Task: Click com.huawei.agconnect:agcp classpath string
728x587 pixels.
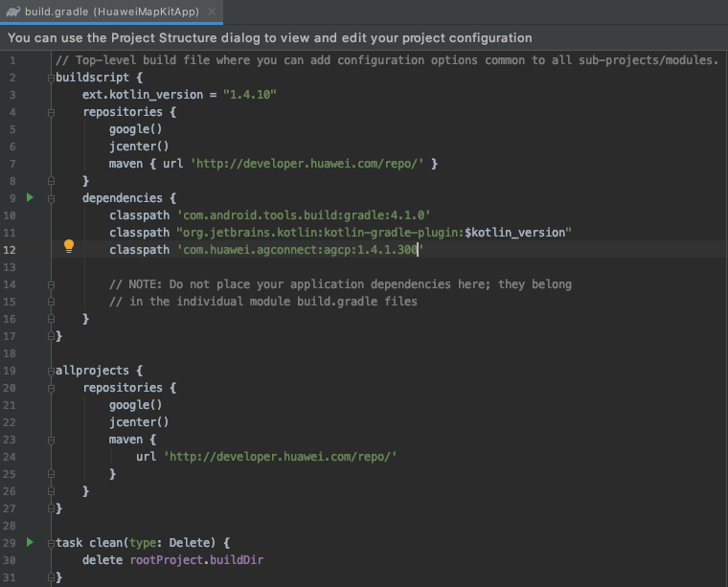Action: tap(301, 250)
